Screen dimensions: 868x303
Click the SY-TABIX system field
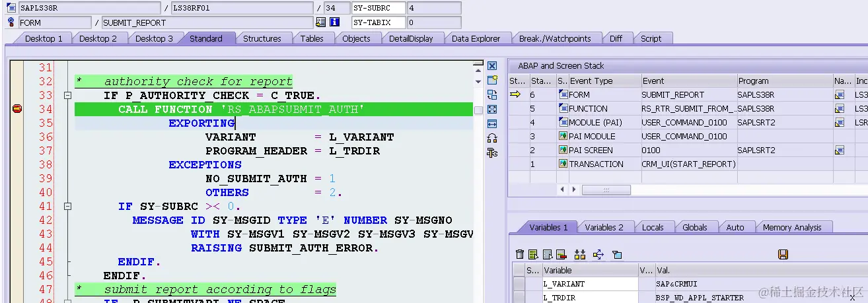click(379, 22)
